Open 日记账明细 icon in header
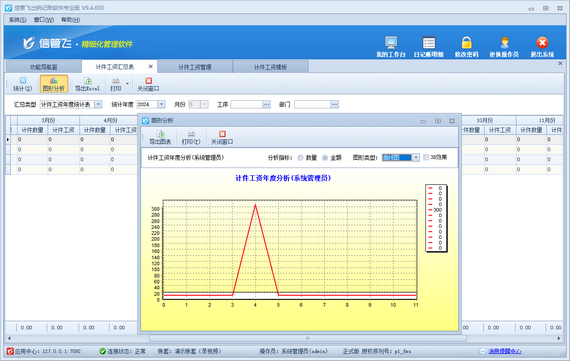 click(x=429, y=43)
